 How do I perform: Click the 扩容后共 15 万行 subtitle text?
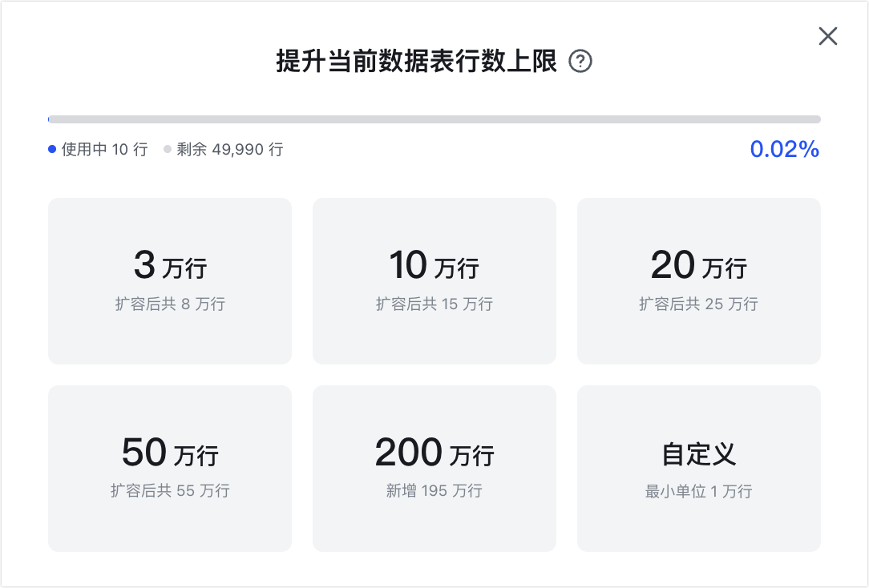click(434, 304)
